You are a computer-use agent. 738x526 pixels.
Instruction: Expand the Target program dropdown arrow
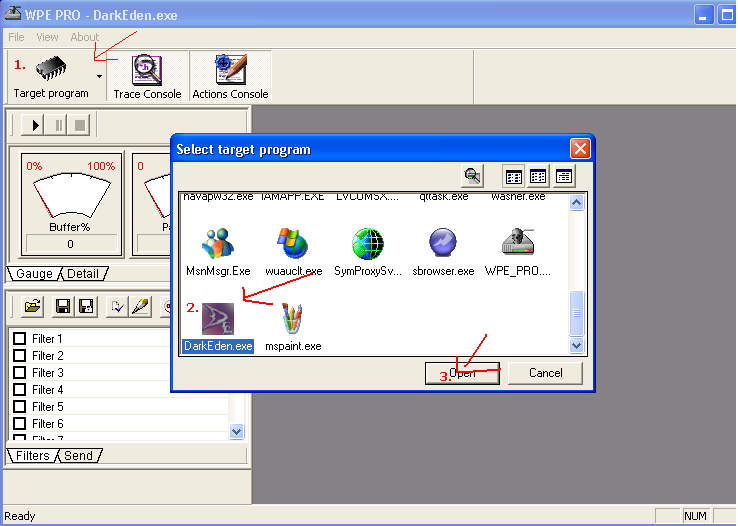[x=99, y=75]
